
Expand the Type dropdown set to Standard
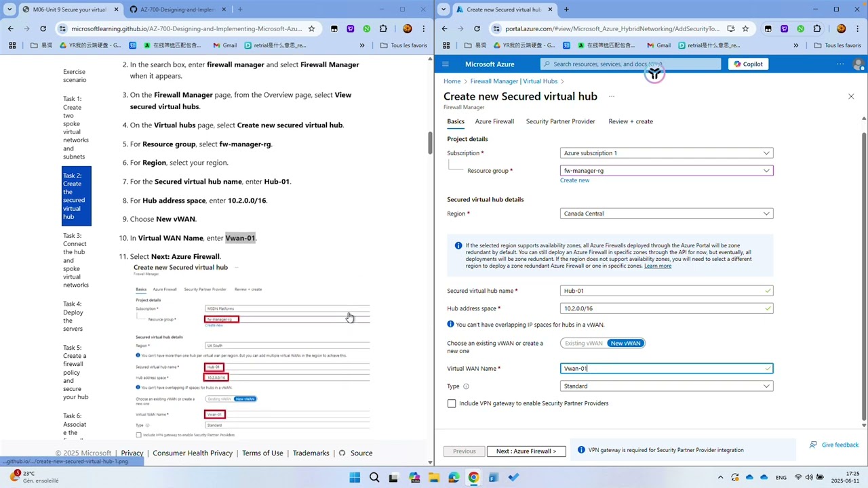(x=667, y=386)
